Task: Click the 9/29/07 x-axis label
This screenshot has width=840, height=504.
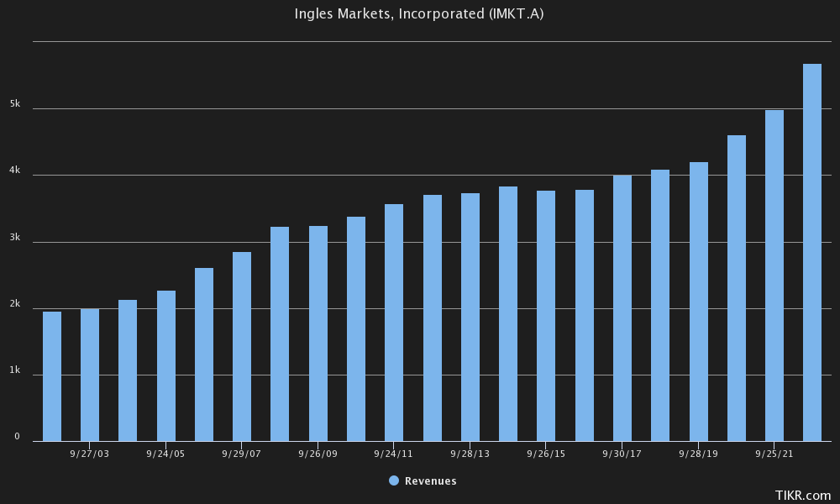Action: click(242, 454)
